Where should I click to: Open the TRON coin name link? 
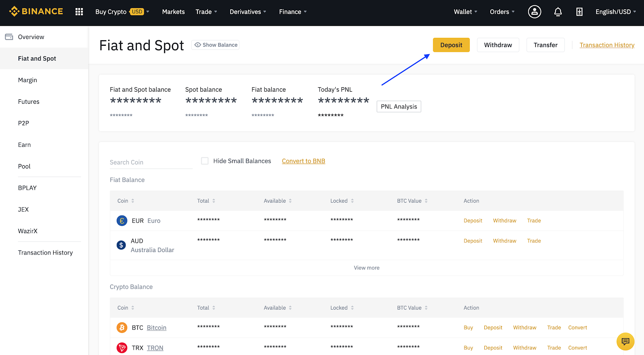(155, 348)
